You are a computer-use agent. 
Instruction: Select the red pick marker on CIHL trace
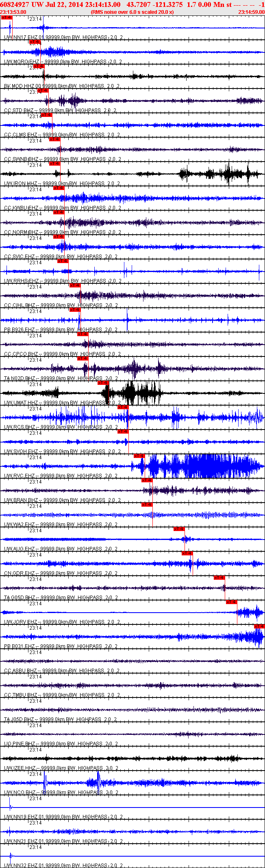click(75, 285)
